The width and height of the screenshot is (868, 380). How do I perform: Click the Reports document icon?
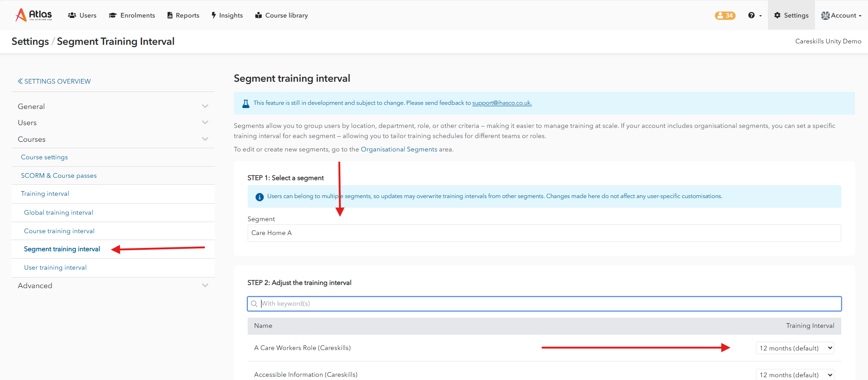point(170,15)
